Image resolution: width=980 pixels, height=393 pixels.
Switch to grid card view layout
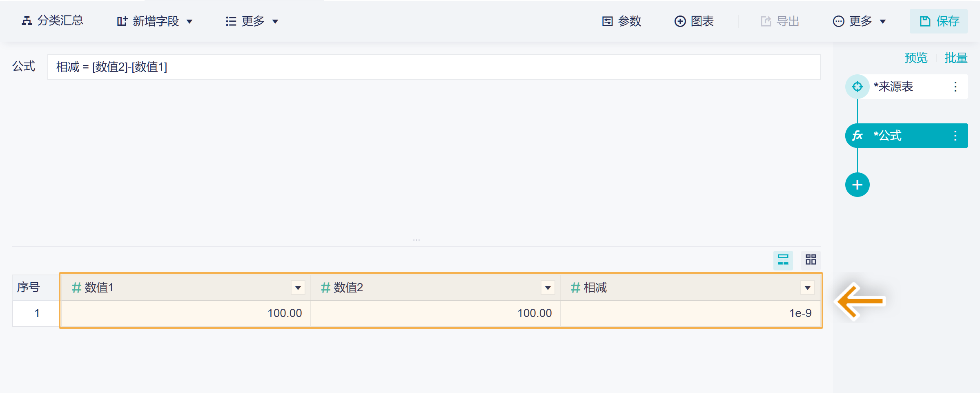point(811,260)
